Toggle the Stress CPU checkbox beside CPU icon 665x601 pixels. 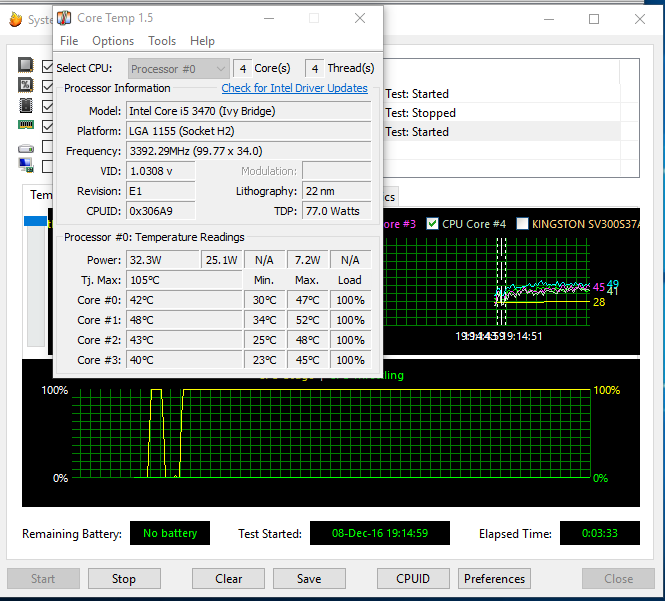click(x=48, y=66)
